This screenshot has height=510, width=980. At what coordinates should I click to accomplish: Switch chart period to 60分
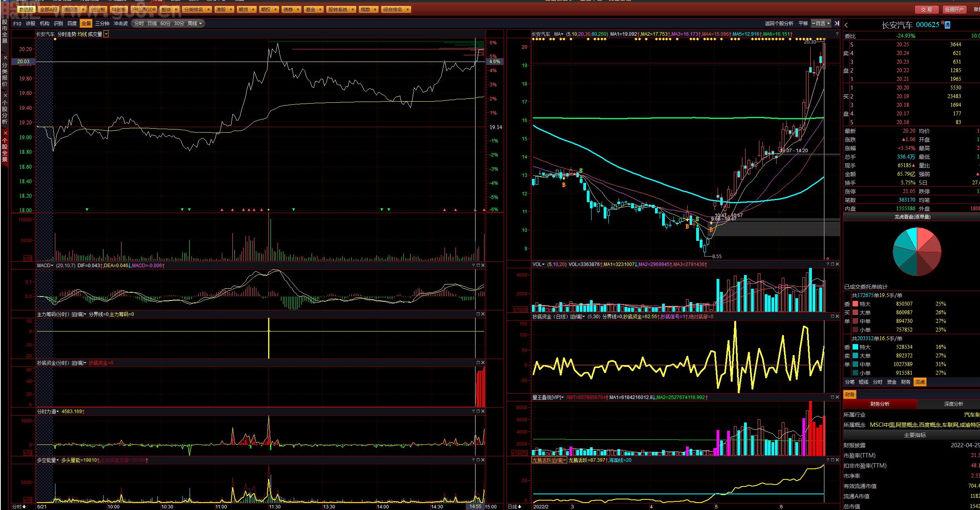165,24
